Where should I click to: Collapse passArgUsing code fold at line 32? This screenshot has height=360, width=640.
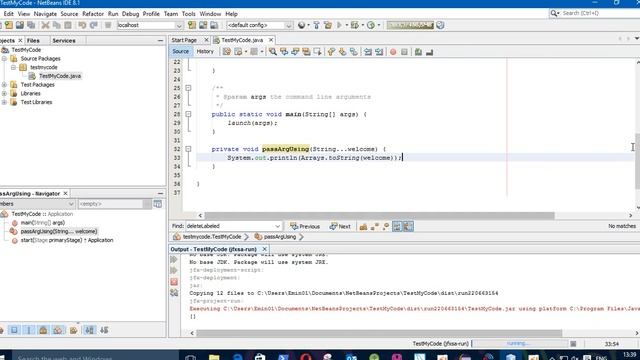(x=188, y=149)
